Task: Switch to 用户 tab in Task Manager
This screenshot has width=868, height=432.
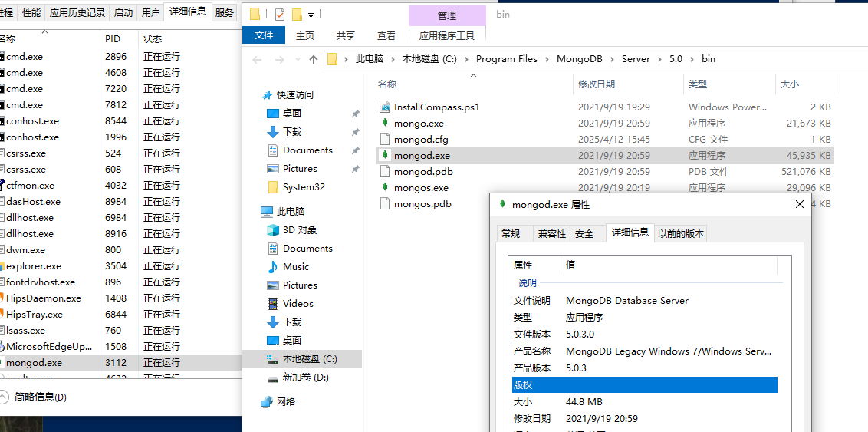Action: (x=150, y=13)
